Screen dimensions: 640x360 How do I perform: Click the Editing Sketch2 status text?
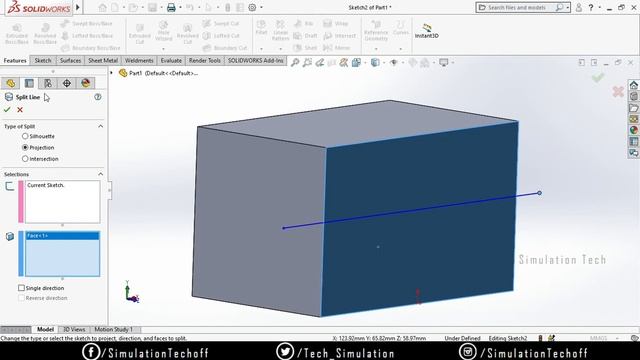coord(508,338)
